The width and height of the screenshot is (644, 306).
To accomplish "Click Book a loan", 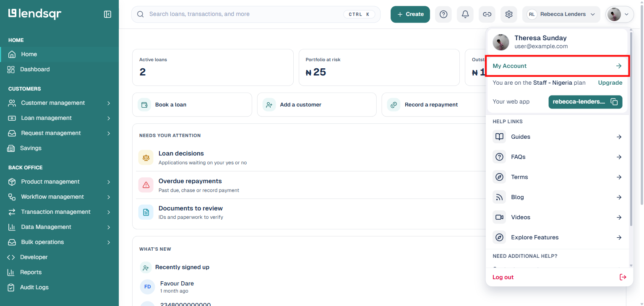I will pyautogui.click(x=192, y=105).
